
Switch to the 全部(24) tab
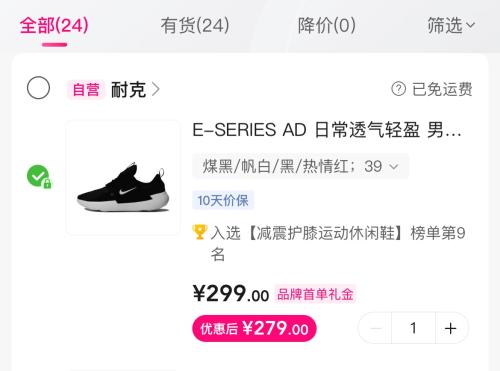pyautogui.click(x=54, y=26)
